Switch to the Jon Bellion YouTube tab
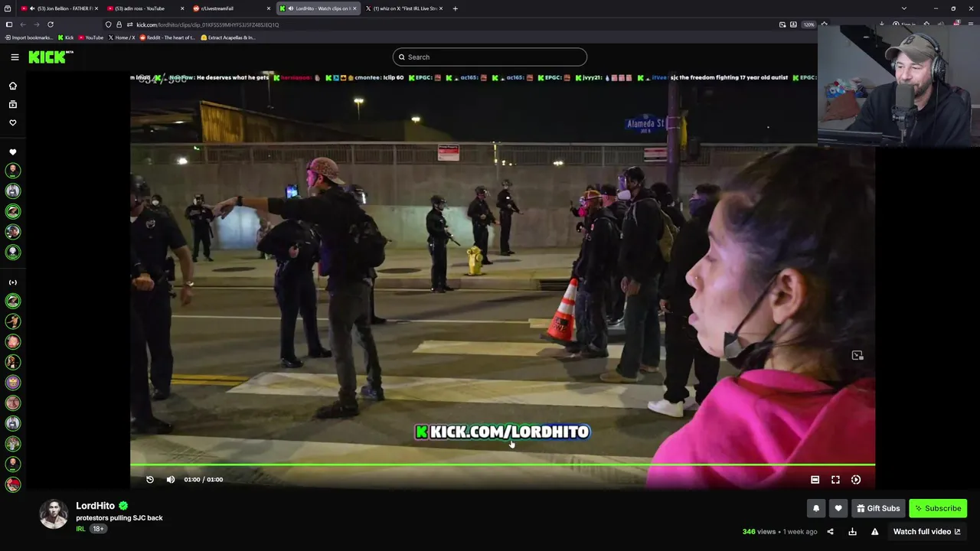Screen dimensions: 980x551 [60, 8]
